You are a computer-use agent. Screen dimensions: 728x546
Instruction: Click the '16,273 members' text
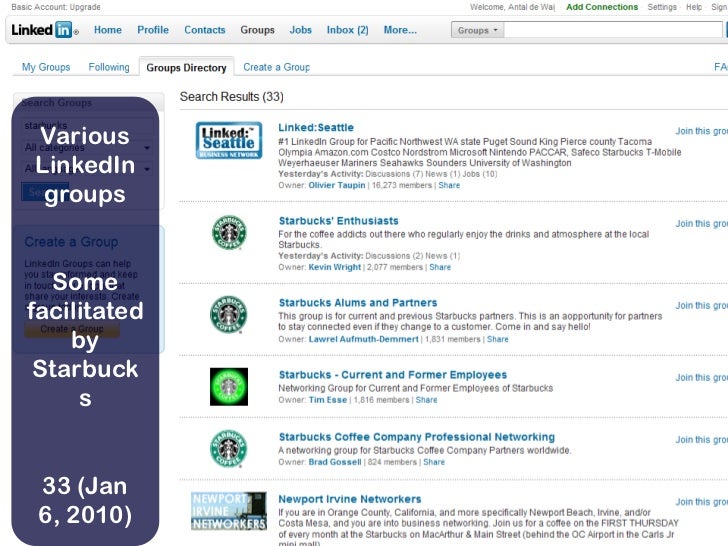pyautogui.click(x=402, y=185)
